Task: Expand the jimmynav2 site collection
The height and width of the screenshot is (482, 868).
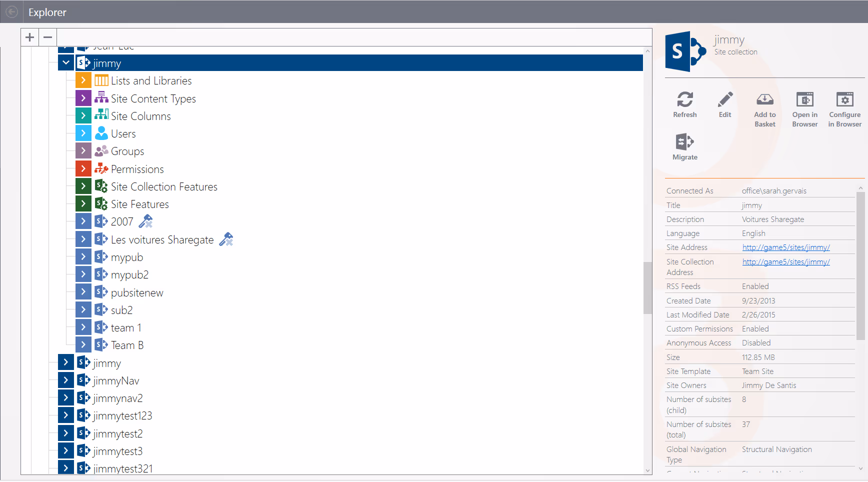Action: pos(66,397)
